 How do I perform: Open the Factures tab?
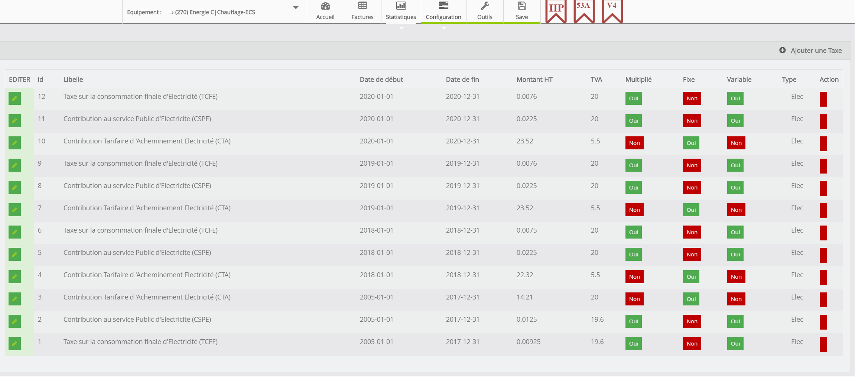[x=362, y=11]
